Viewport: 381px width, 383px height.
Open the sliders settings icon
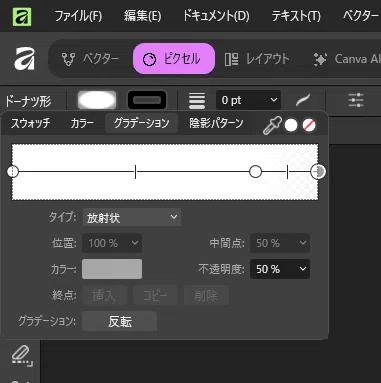pos(356,100)
